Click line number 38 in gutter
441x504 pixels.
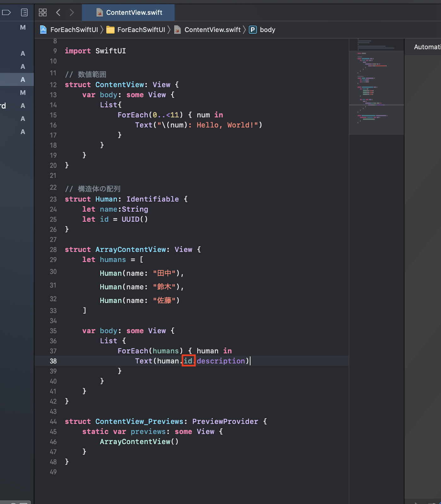53,361
